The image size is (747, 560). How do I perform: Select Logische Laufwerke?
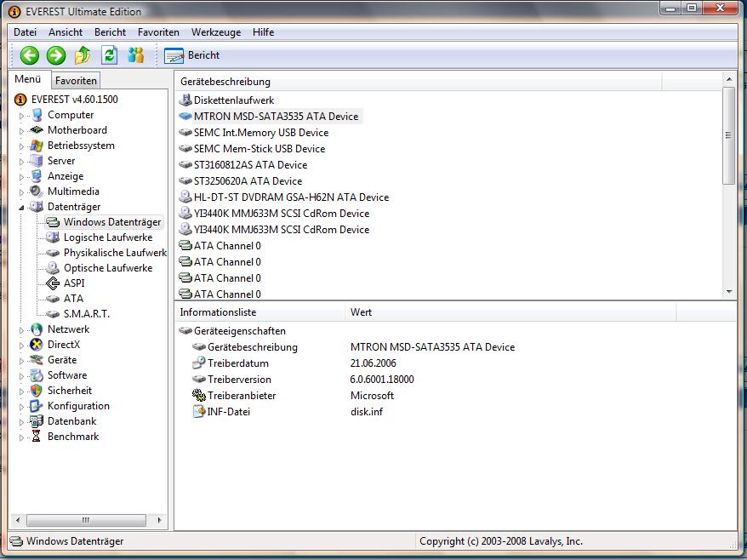pyautogui.click(x=108, y=237)
